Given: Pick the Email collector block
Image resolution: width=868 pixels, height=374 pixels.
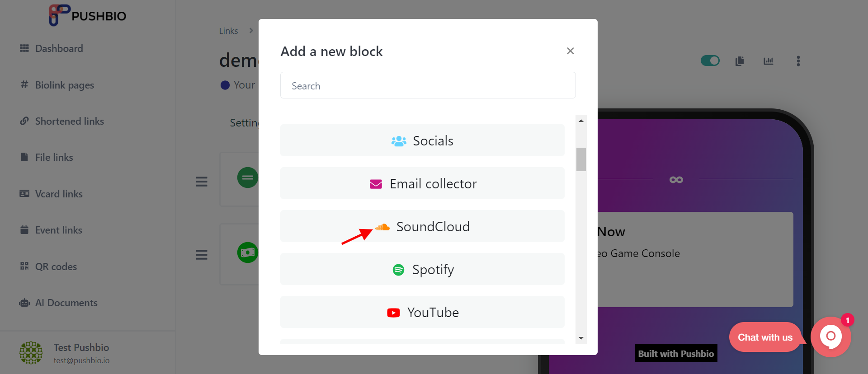Looking at the screenshot, I should 422,183.
